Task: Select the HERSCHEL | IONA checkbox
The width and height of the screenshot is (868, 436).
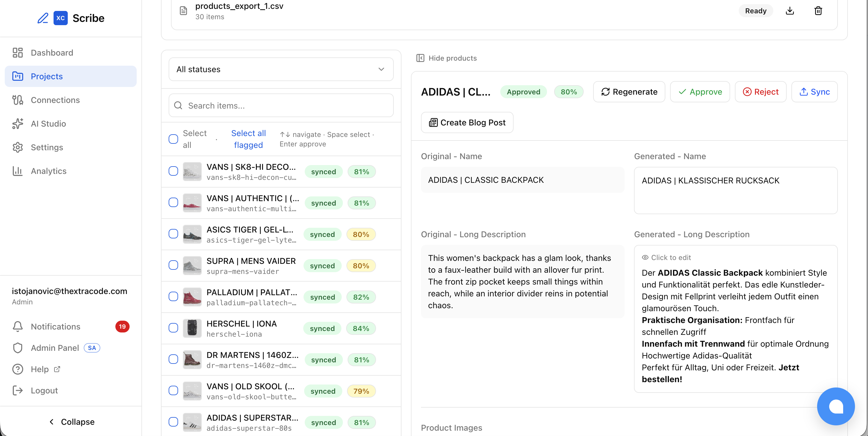Action: 173,328
